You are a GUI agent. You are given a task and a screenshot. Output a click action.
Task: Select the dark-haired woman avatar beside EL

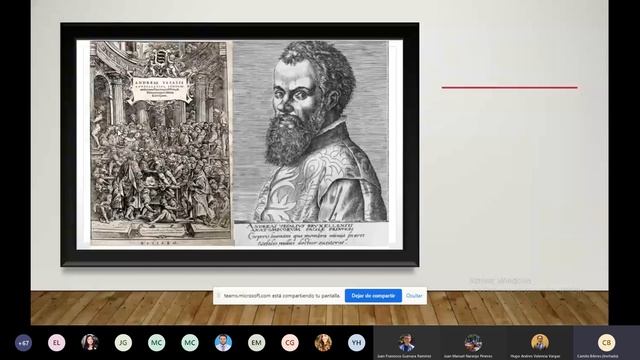point(90,343)
